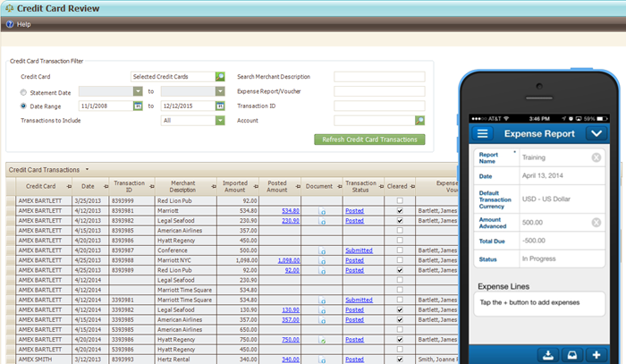Click the Help menu item
Viewport: 626px width, 364px height.
pyautogui.click(x=23, y=24)
